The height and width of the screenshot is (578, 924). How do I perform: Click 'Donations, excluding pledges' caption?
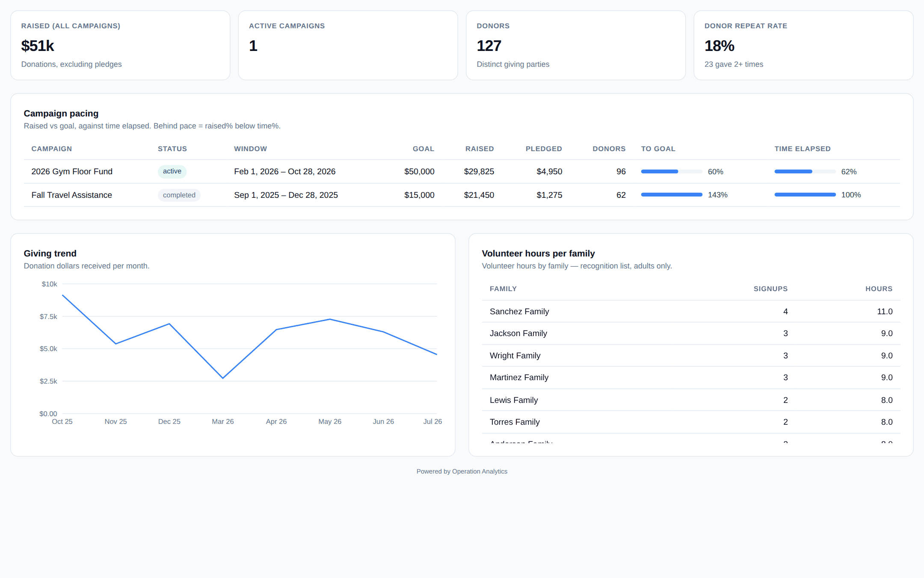point(71,64)
